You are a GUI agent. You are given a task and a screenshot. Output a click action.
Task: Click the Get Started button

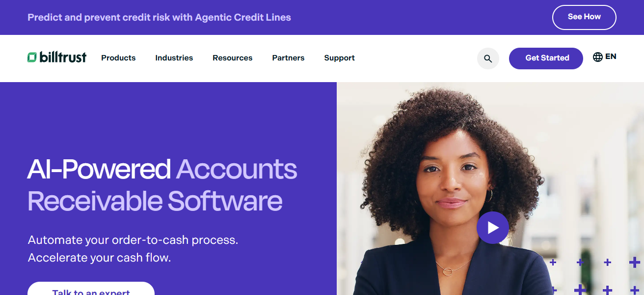tap(546, 59)
